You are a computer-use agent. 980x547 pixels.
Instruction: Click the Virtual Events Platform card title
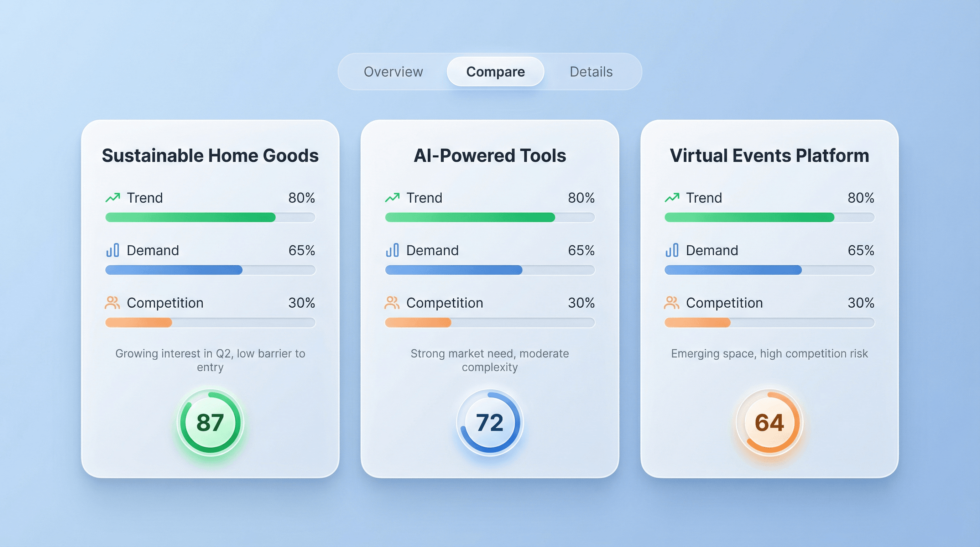point(769,156)
